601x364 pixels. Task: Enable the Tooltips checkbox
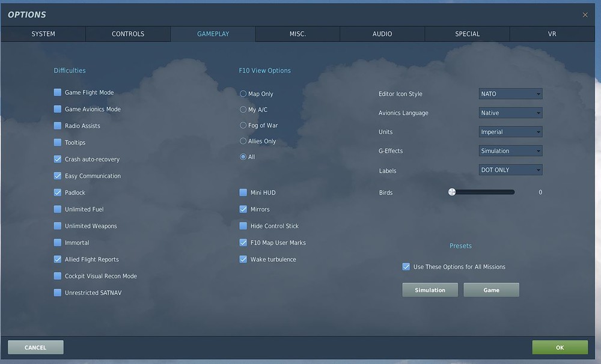58,142
